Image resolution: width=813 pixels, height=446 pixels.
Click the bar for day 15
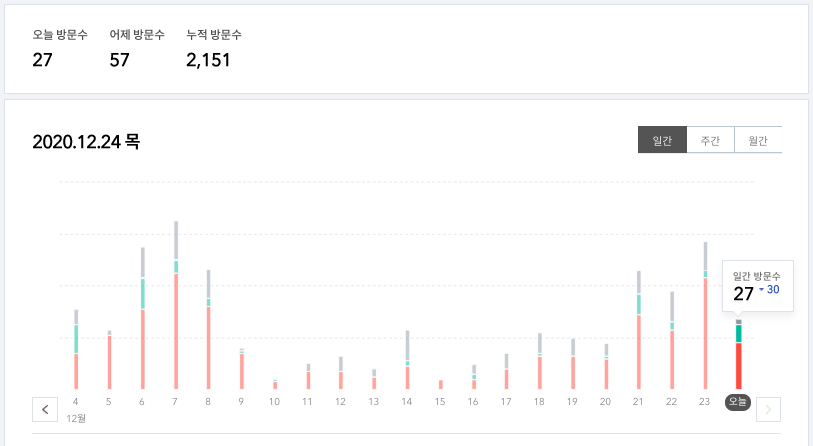pos(441,385)
